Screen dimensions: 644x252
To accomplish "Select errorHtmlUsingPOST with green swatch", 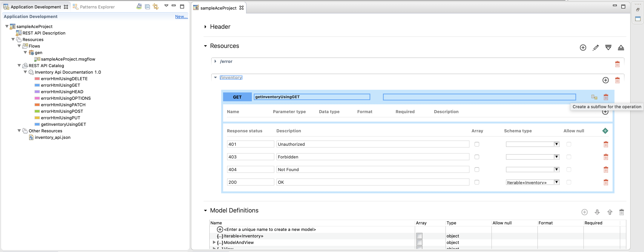I will coord(62,111).
